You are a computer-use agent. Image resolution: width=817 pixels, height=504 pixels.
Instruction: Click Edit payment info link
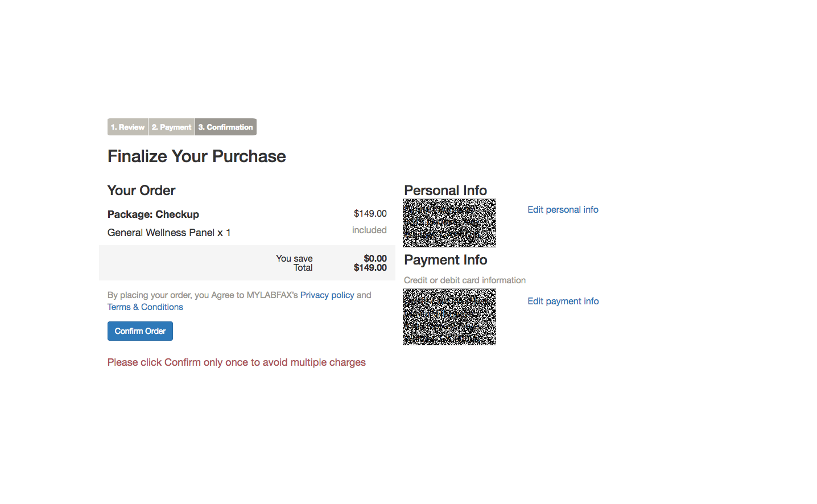click(563, 301)
